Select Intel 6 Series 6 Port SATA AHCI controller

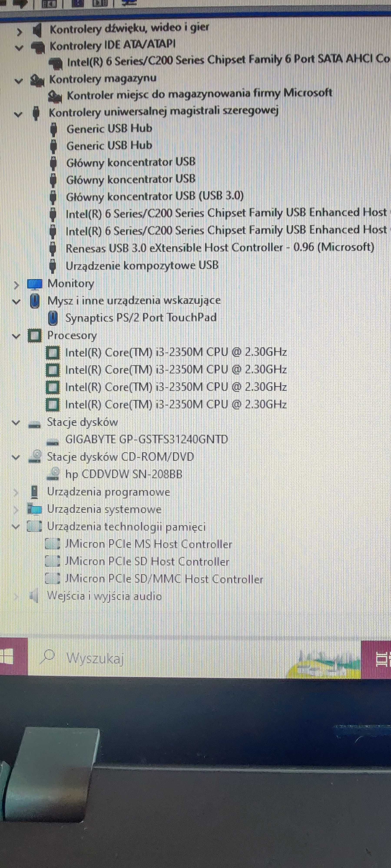pyautogui.click(x=228, y=60)
